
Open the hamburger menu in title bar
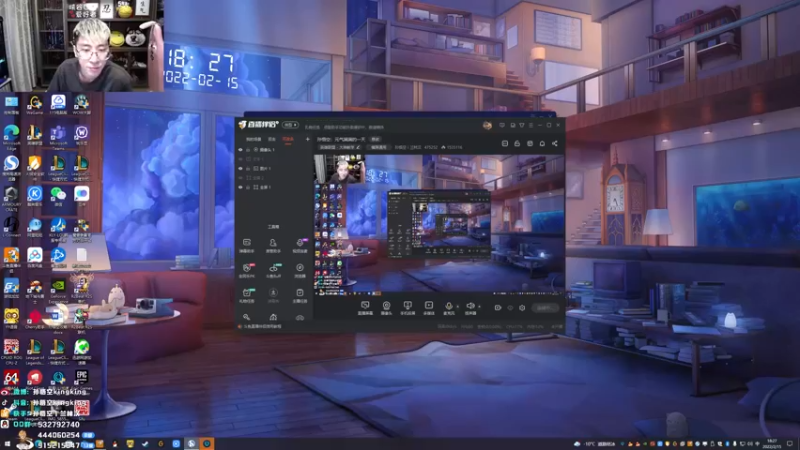point(531,125)
